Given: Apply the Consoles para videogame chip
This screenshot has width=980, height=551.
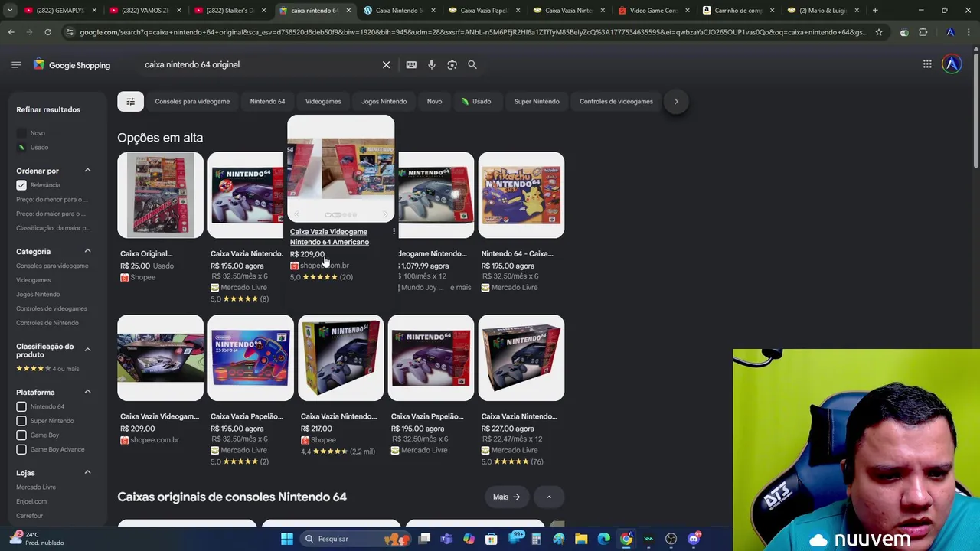Looking at the screenshot, I should point(192,101).
